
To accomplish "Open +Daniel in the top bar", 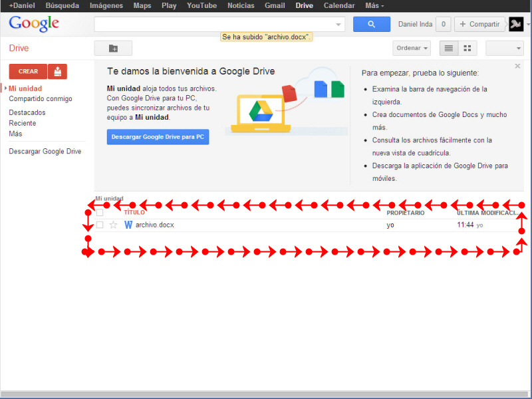I will [x=22, y=6].
